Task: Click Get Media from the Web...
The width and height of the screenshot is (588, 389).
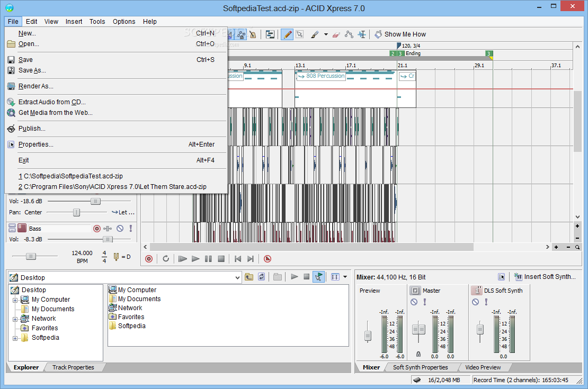Action: (x=116, y=112)
